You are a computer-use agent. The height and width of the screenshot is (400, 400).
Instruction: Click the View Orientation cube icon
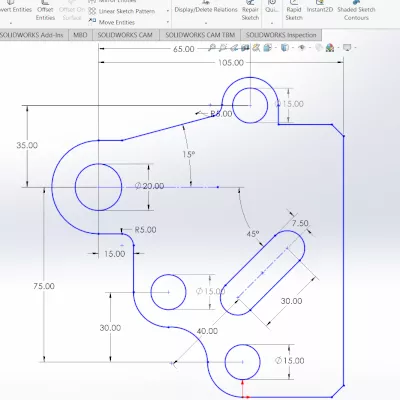(267, 48)
